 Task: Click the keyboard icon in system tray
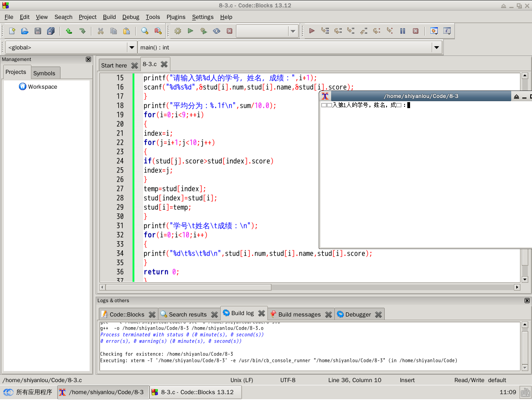click(x=526, y=393)
